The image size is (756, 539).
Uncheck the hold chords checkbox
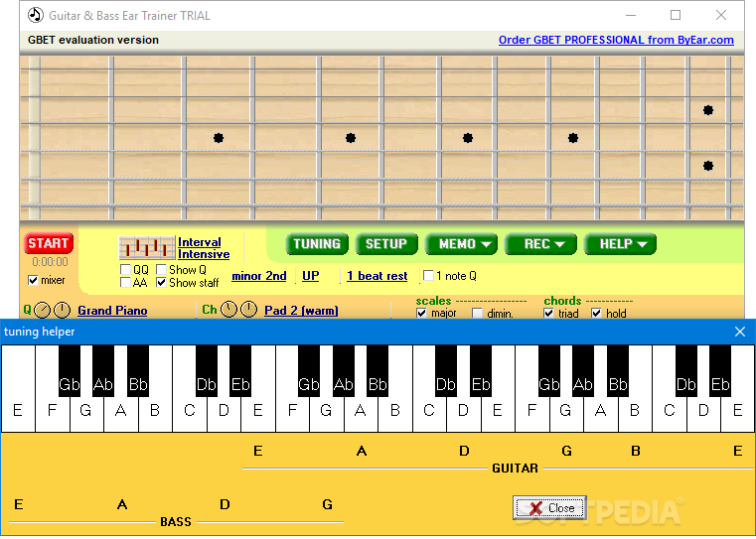[596, 313]
